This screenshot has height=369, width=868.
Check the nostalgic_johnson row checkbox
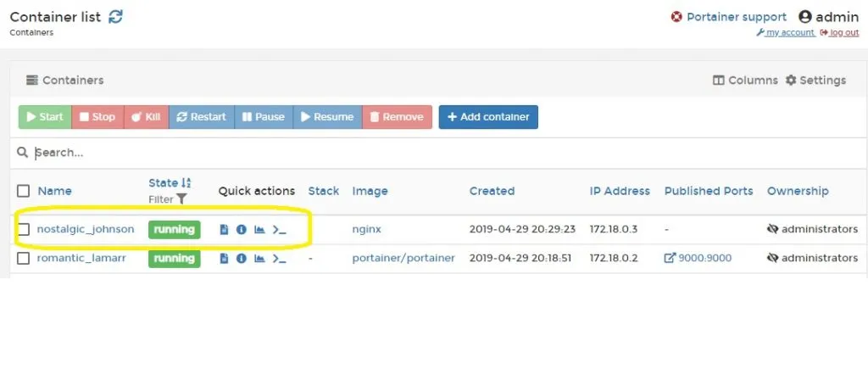(24, 229)
